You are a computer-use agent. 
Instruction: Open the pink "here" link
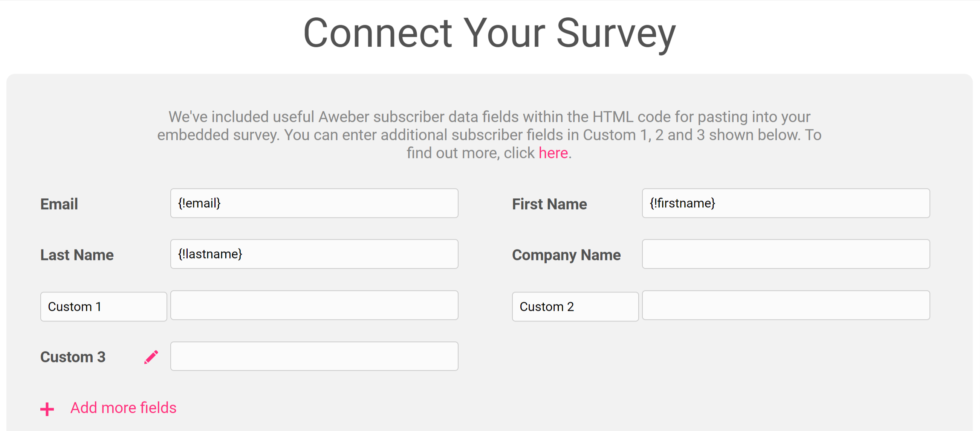pos(553,153)
